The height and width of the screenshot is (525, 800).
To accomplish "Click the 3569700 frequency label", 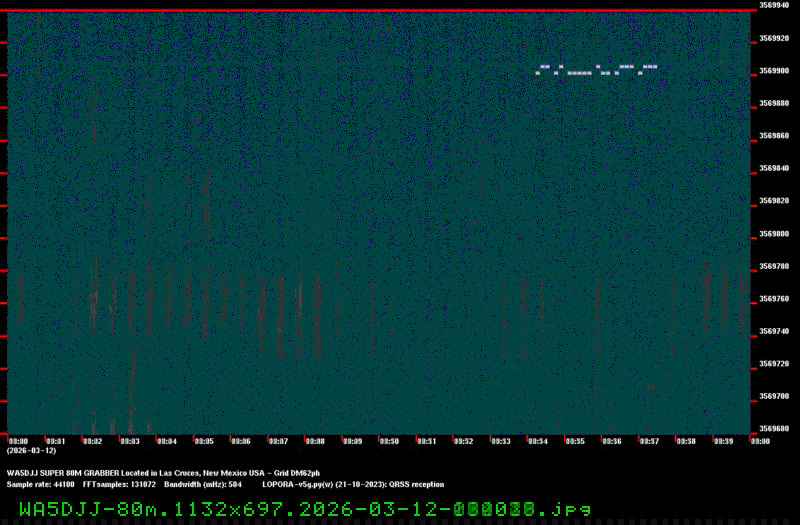I will [773, 397].
